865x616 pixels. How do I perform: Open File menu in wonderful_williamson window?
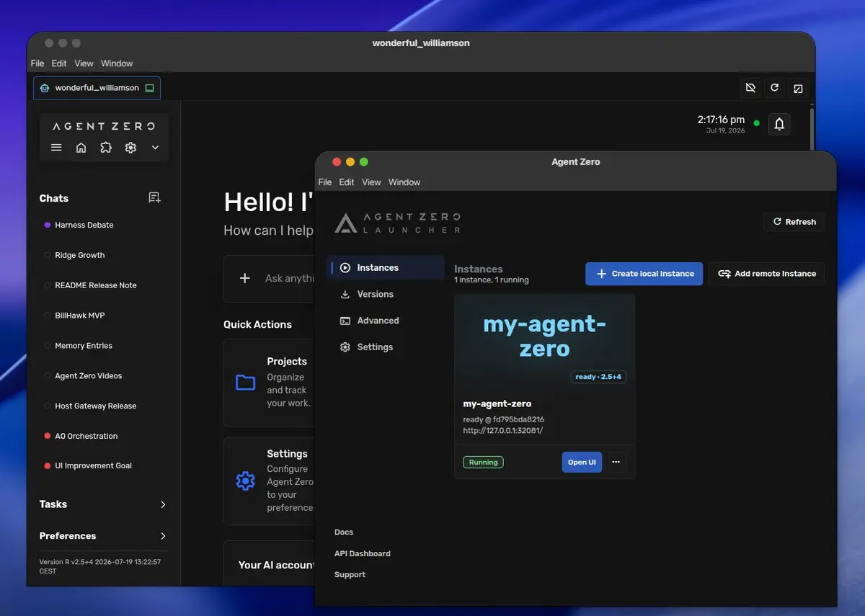point(37,63)
